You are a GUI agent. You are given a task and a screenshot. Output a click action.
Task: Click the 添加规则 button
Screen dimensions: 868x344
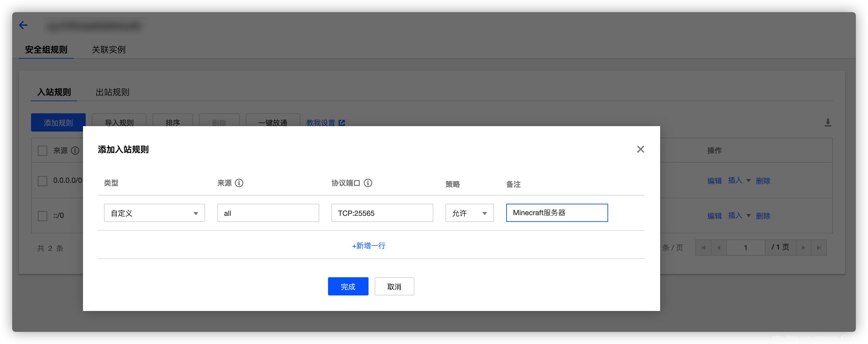(x=58, y=122)
